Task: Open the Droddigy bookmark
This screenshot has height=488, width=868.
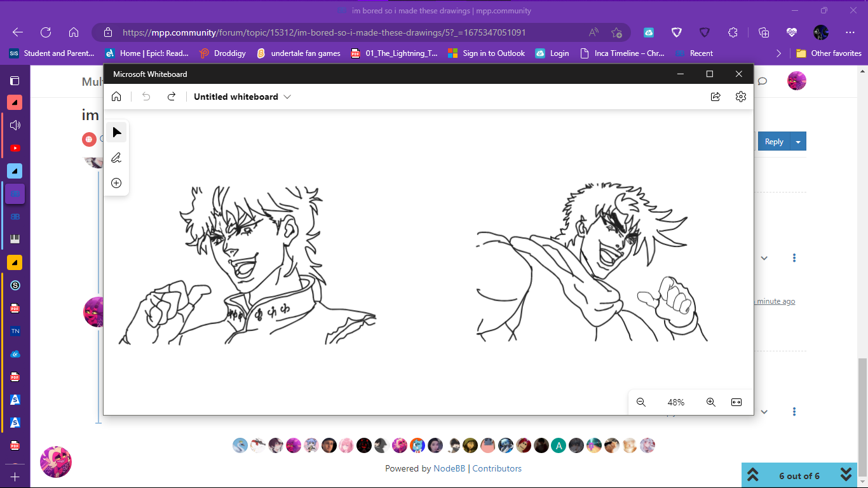Action: pyautogui.click(x=222, y=53)
